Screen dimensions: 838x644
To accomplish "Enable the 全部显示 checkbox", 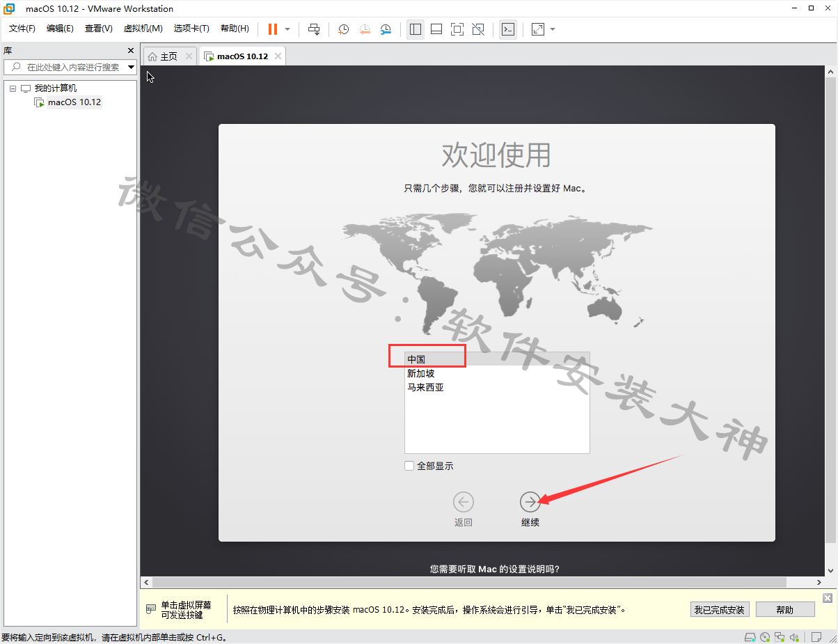I will coord(409,466).
